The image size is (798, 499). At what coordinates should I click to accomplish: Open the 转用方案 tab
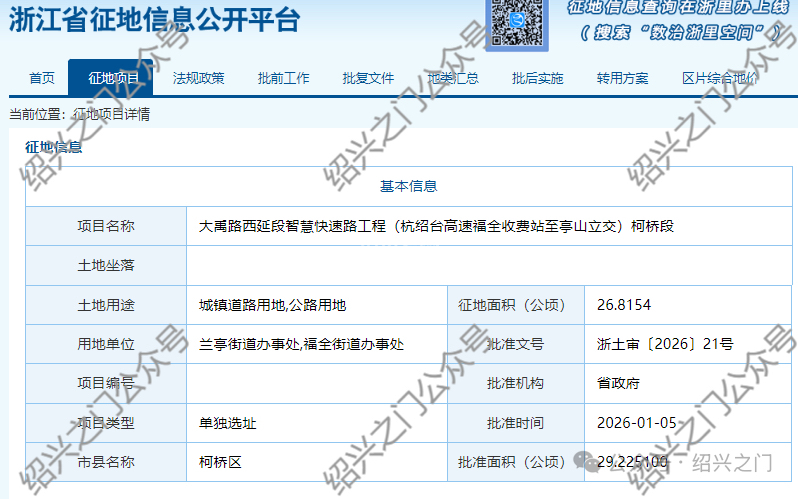pyautogui.click(x=622, y=78)
